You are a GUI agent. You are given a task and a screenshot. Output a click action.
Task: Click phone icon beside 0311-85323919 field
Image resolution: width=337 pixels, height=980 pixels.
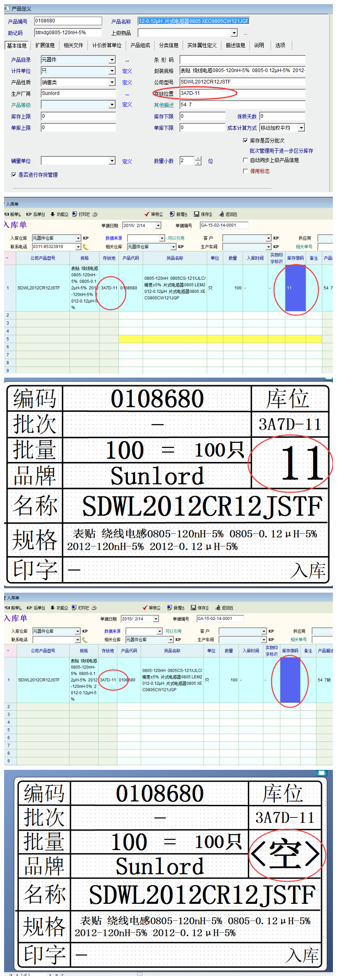pos(85,247)
